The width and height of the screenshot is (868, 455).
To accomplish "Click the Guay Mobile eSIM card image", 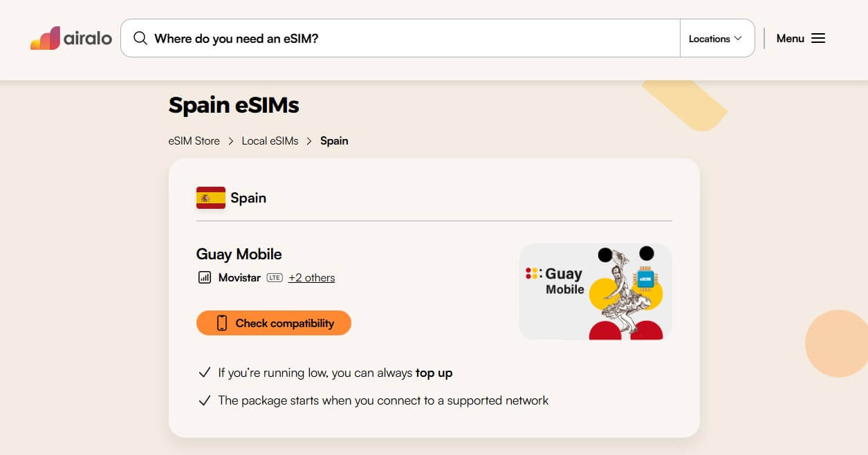I will [x=595, y=291].
